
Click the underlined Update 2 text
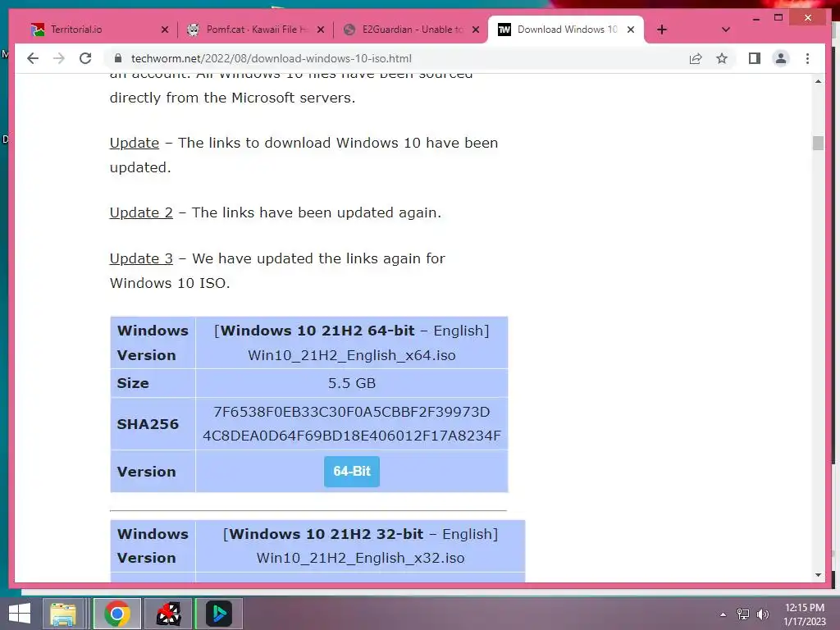(x=141, y=212)
